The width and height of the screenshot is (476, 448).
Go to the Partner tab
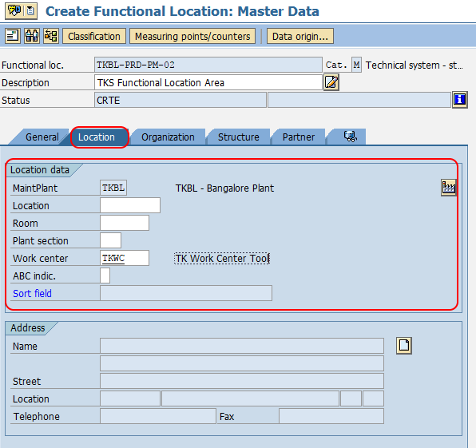click(299, 137)
